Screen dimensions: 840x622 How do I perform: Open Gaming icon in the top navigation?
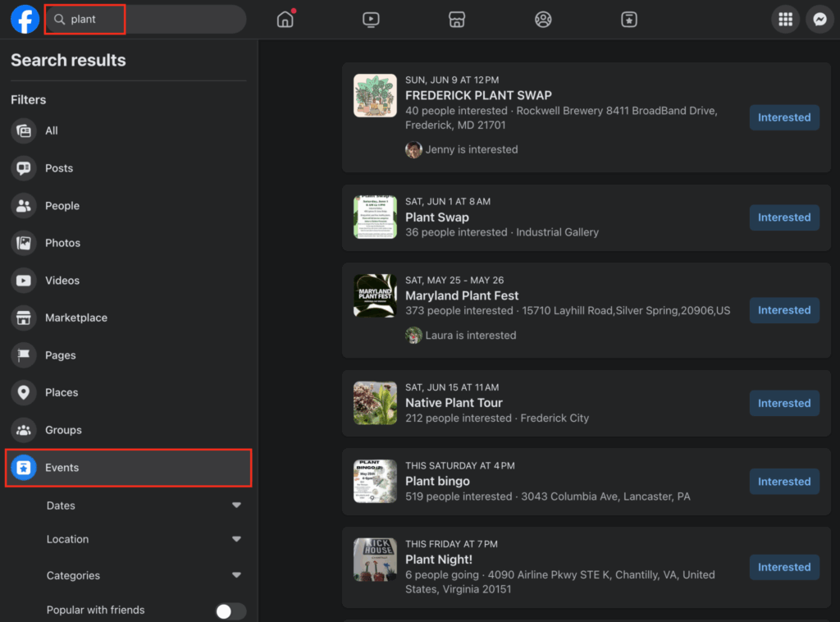(628, 19)
